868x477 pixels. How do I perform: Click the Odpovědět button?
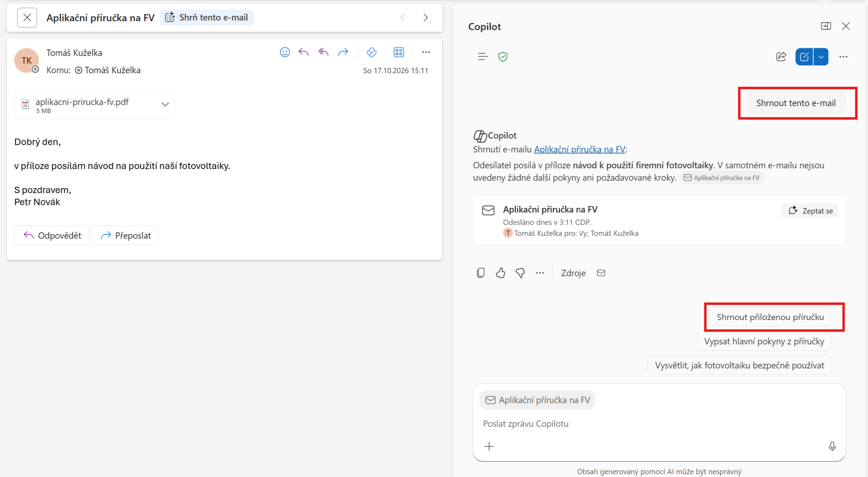click(52, 235)
